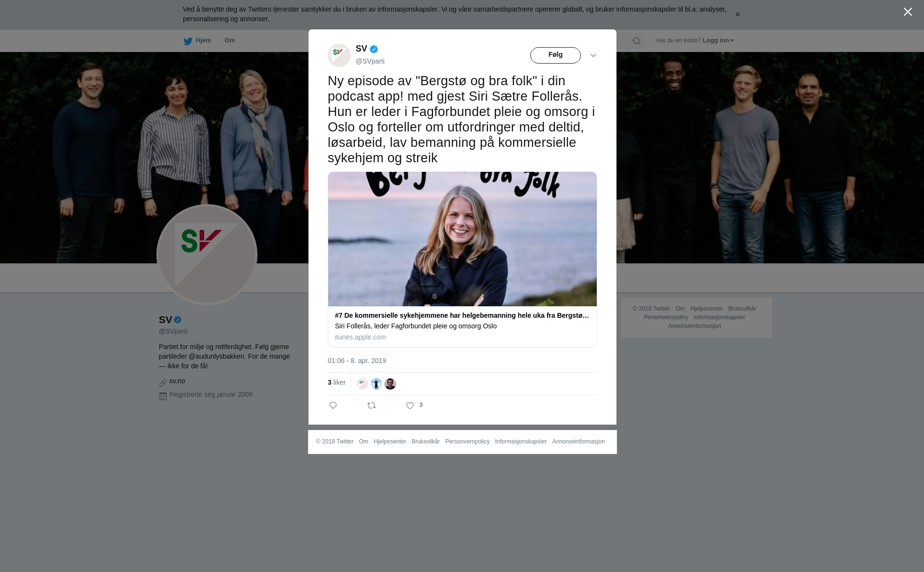Click the third liker avatar of a man
Image resolution: width=924 pixels, height=572 pixels.
click(x=390, y=384)
